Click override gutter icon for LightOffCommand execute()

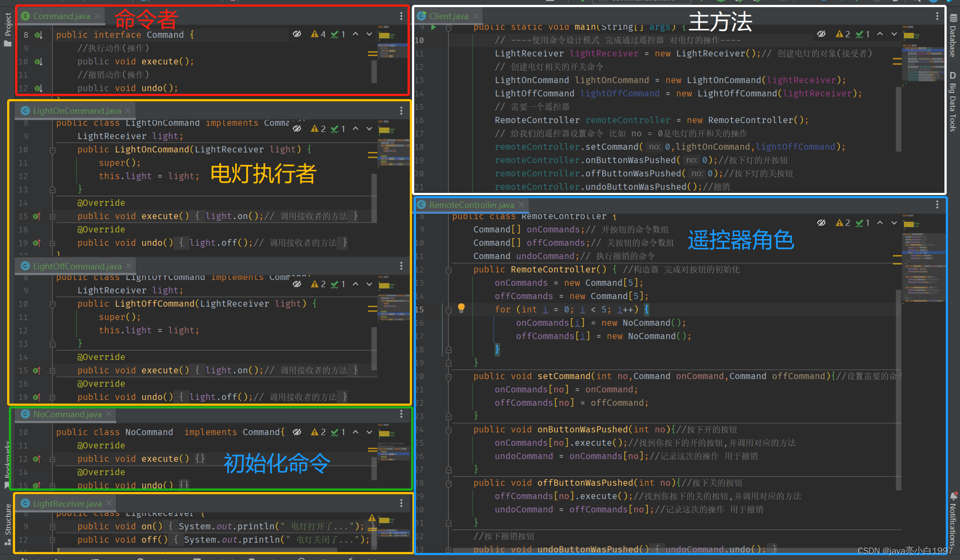point(37,370)
